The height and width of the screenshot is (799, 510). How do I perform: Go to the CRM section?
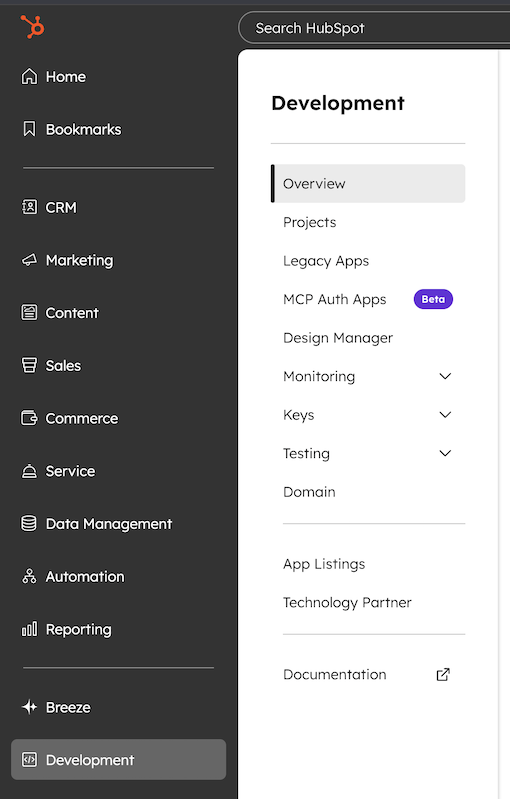tap(61, 207)
